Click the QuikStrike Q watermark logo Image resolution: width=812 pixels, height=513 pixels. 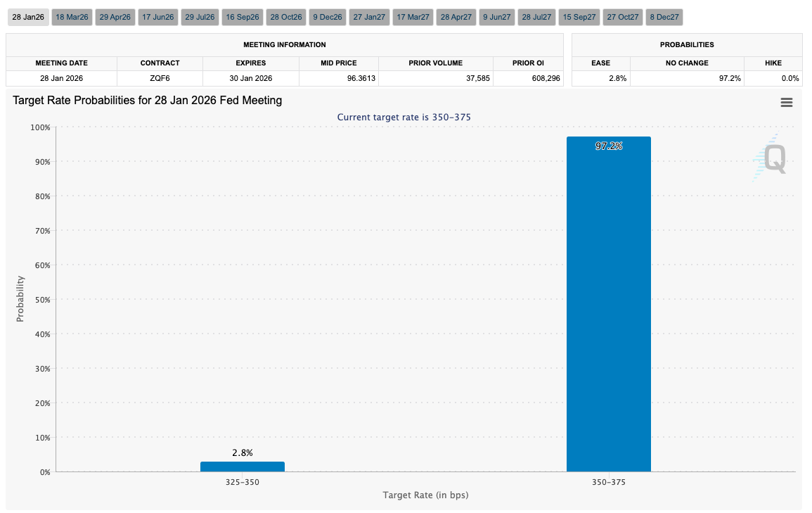click(x=772, y=158)
